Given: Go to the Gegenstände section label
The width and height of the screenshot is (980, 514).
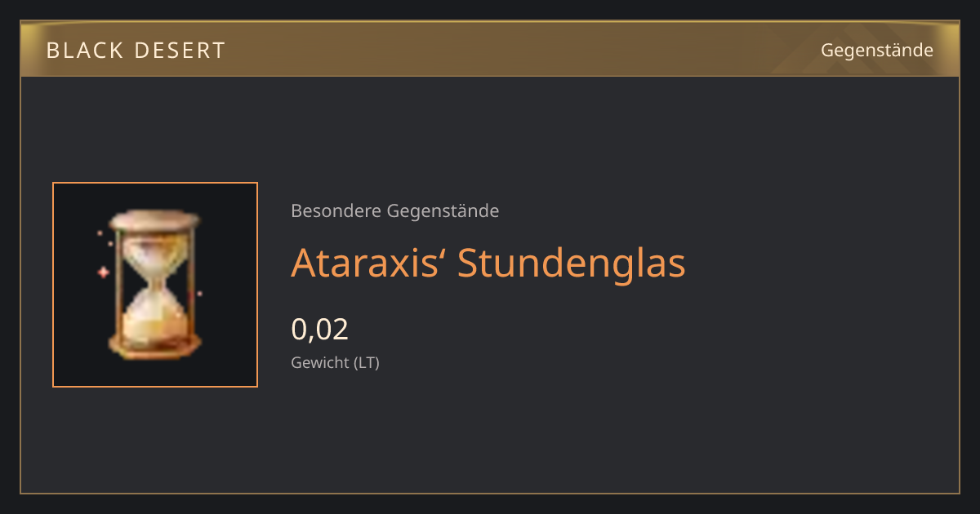Looking at the screenshot, I should coord(877,51).
